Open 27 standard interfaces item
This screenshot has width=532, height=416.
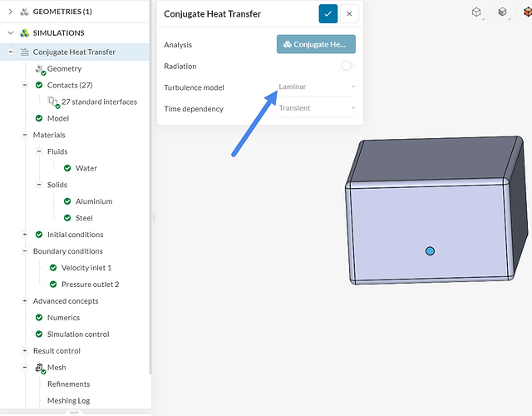click(100, 102)
